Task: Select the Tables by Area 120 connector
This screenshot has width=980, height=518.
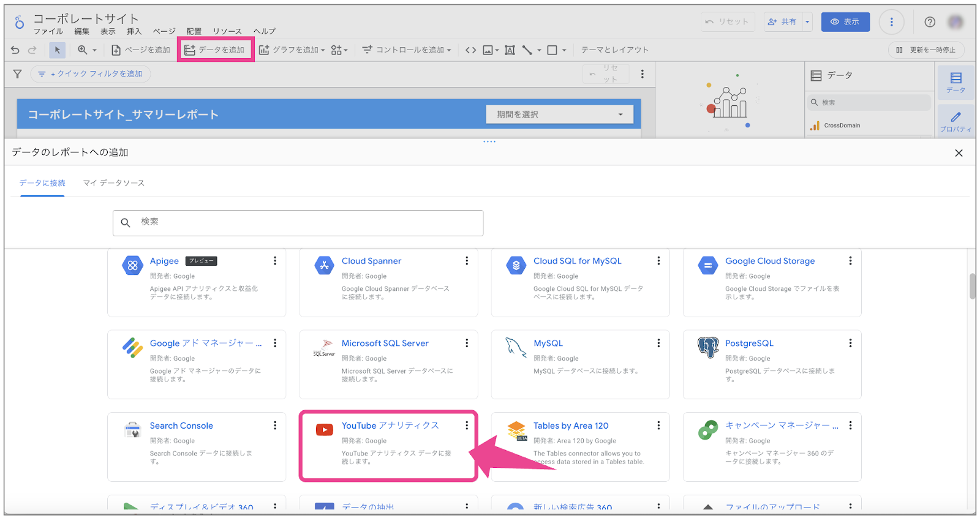Action: (x=580, y=447)
